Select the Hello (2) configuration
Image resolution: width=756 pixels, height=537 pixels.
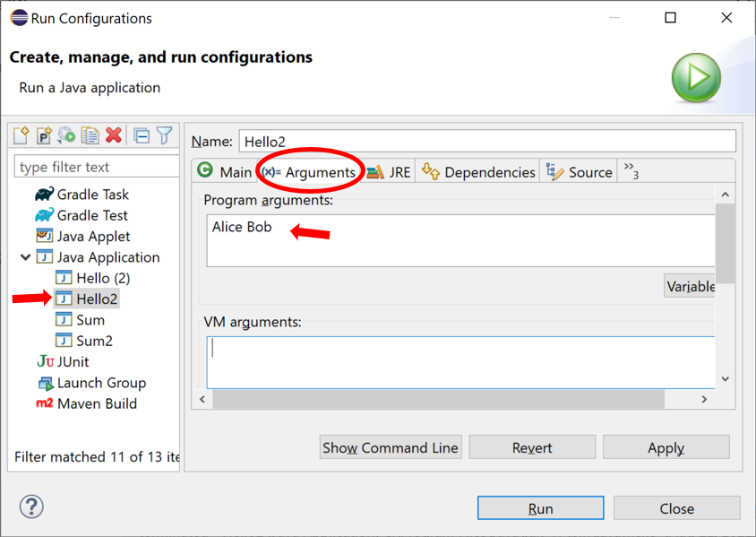[x=92, y=279]
